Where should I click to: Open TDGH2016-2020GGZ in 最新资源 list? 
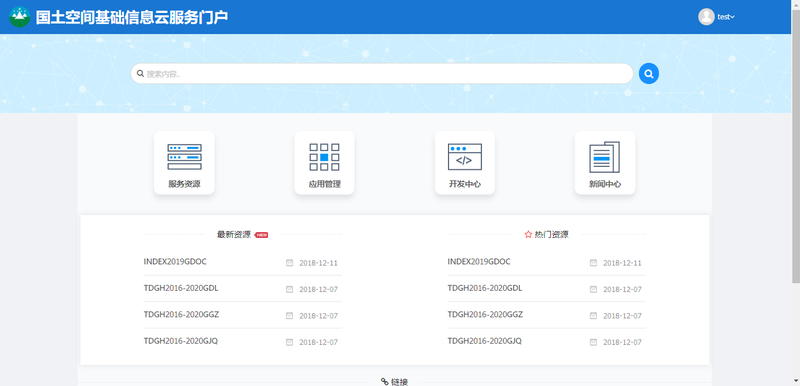tap(181, 315)
